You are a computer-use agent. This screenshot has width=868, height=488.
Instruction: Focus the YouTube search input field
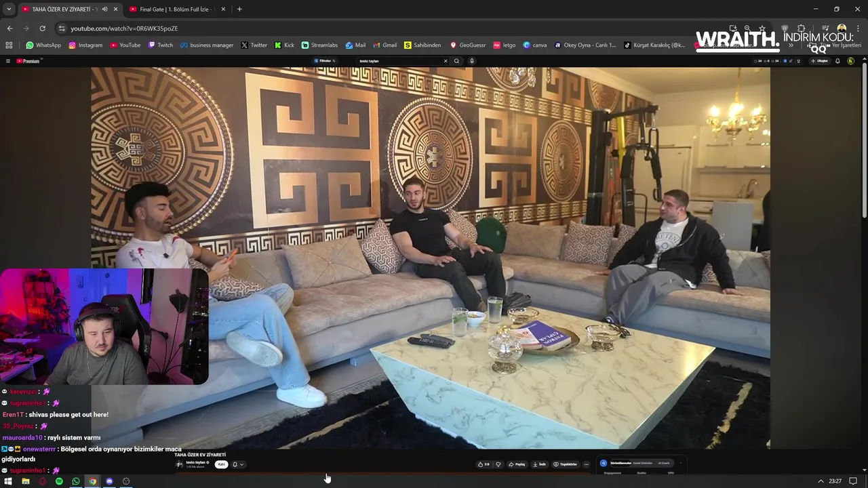[400, 61]
